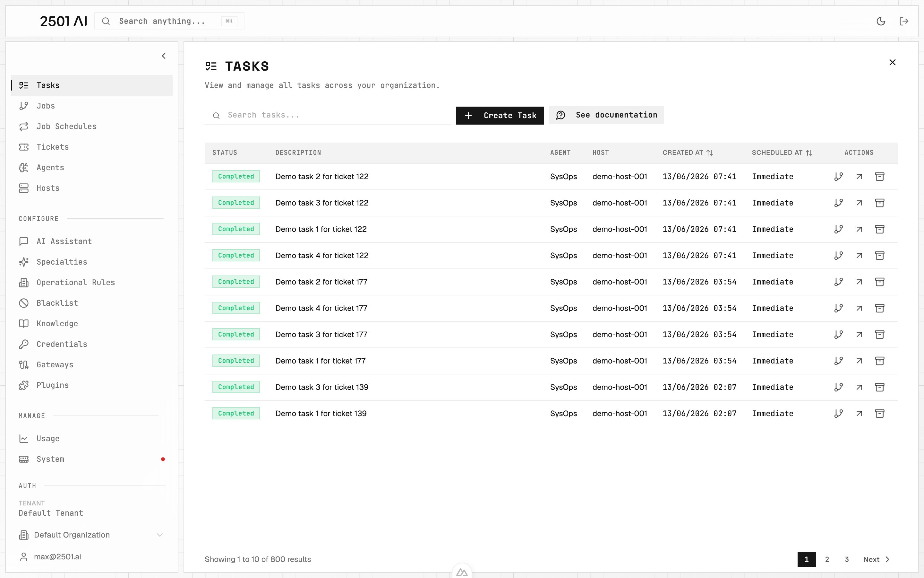The width and height of the screenshot is (924, 578).
Task: Open Jobs in the sidebar
Action: coord(92,106)
